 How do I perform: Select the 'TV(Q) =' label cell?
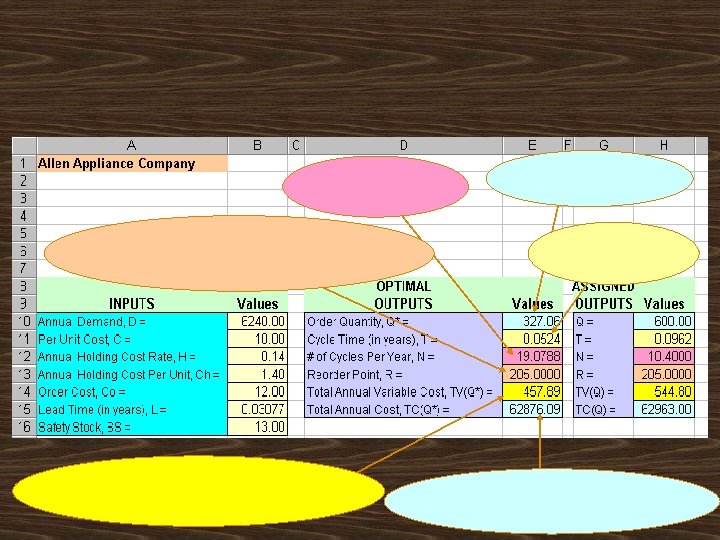pos(603,392)
